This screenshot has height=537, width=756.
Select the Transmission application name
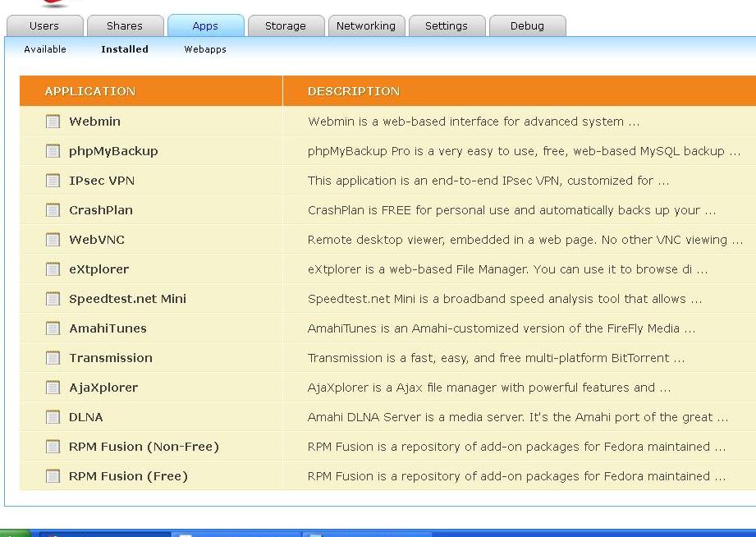(111, 357)
